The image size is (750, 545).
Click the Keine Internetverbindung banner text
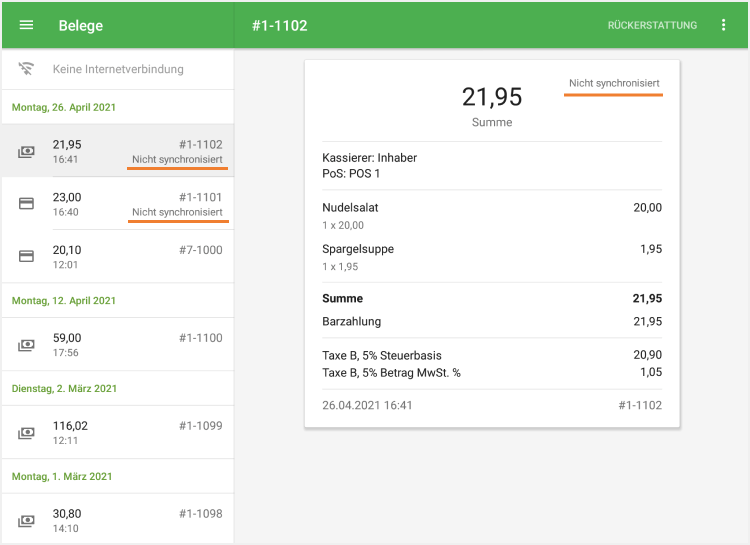(118, 70)
